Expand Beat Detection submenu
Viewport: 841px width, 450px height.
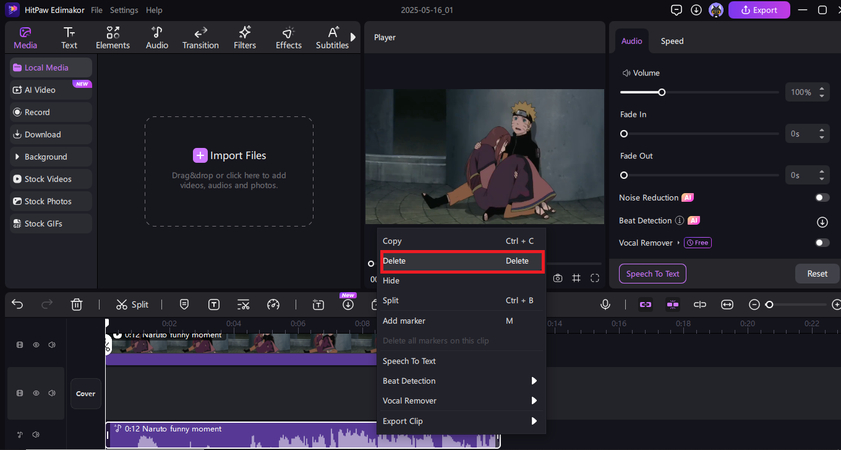click(x=462, y=381)
